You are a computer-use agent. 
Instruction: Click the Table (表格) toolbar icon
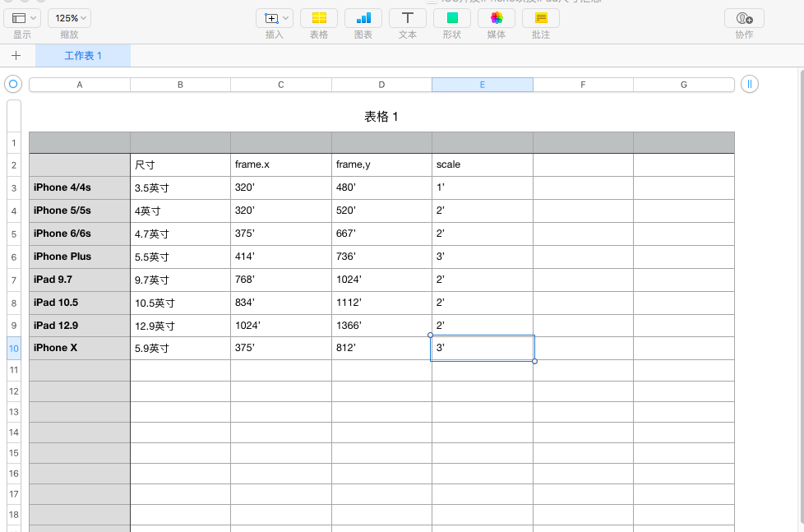[318, 18]
